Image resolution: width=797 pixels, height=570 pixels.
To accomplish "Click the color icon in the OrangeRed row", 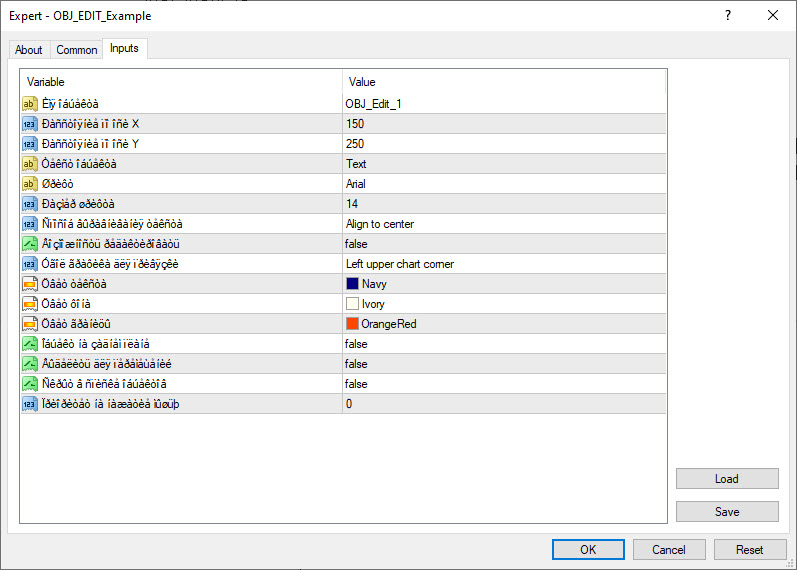I will point(30,324).
